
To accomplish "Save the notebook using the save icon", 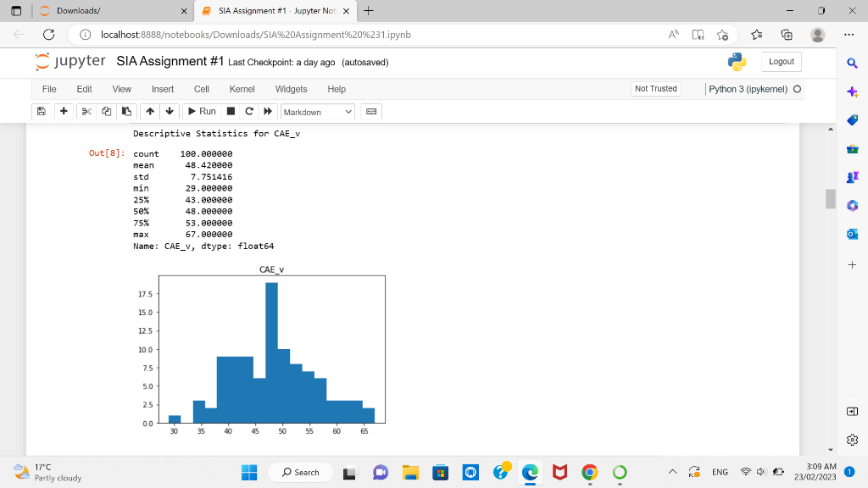I will click(x=41, y=111).
